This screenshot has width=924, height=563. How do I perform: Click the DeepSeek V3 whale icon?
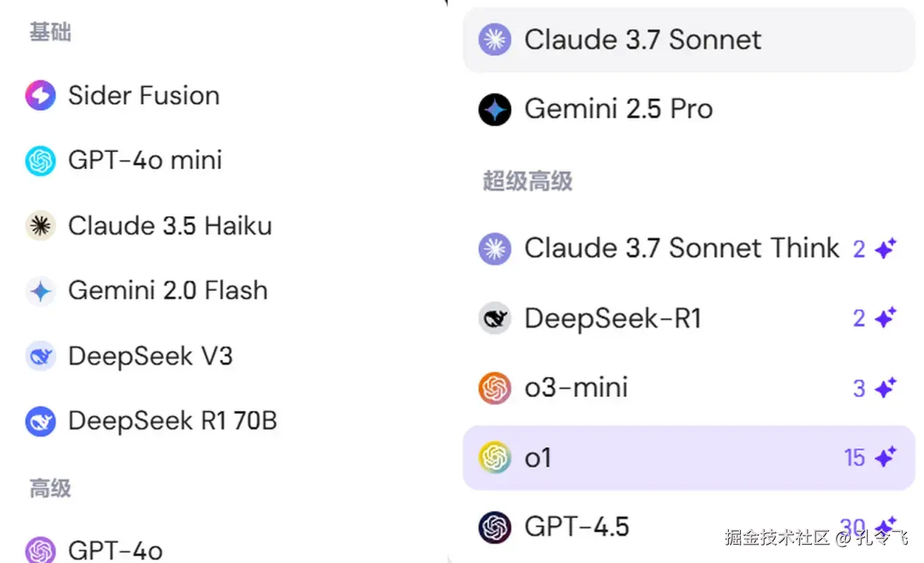(40, 356)
